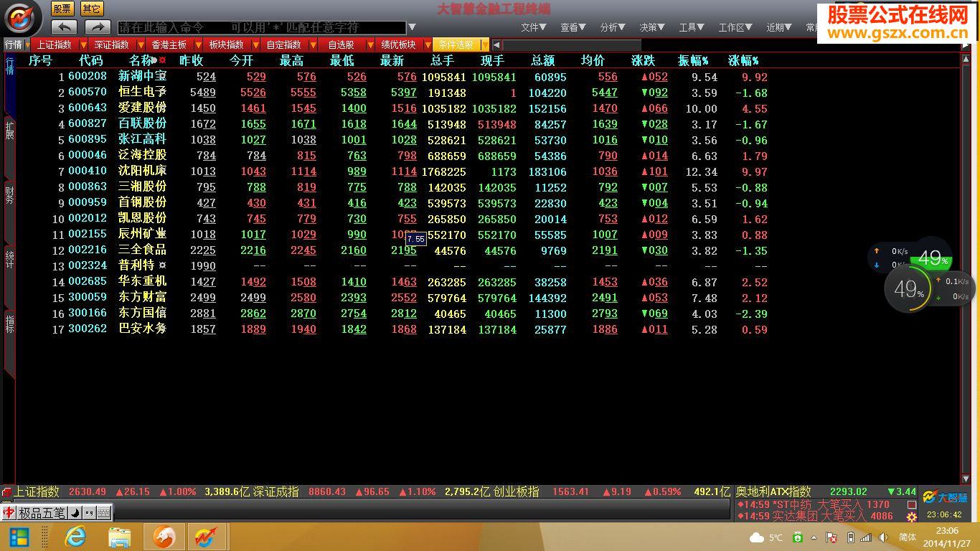Click the green shield tray icon
The image size is (980, 551).
pos(797,537)
